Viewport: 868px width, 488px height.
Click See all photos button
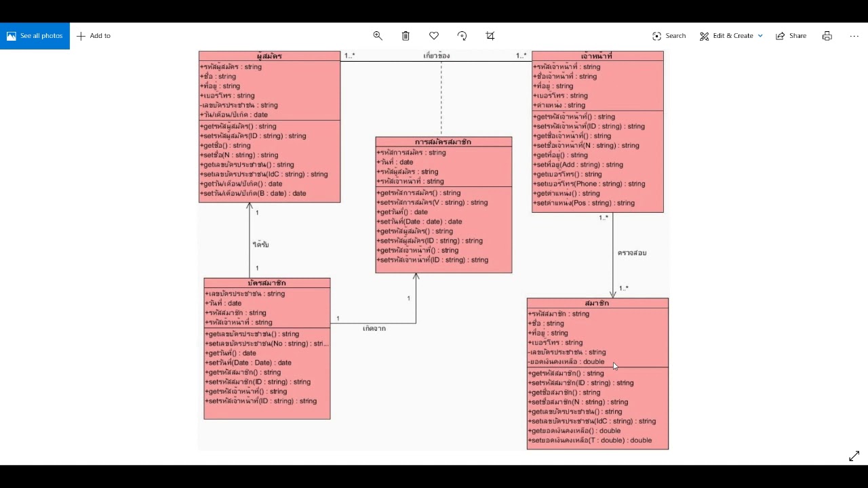pos(35,36)
